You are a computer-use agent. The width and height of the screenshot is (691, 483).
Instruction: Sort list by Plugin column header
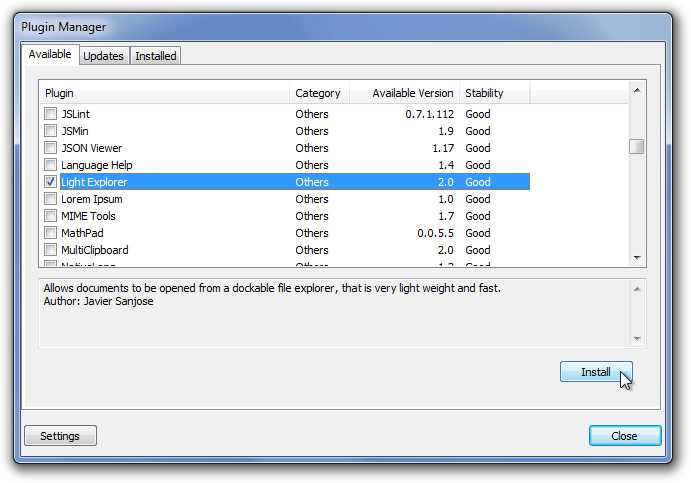pyautogui.click(x=164, y=93)
